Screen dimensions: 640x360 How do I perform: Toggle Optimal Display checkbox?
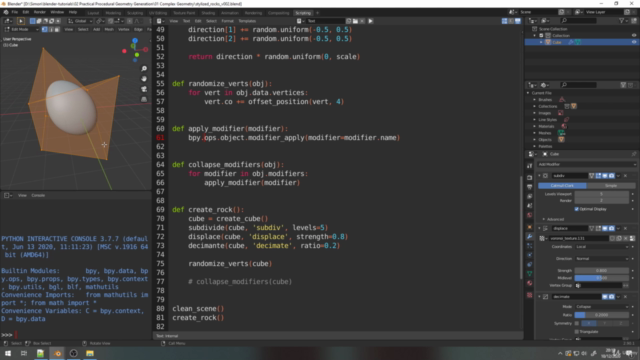[x=577, y=209]
